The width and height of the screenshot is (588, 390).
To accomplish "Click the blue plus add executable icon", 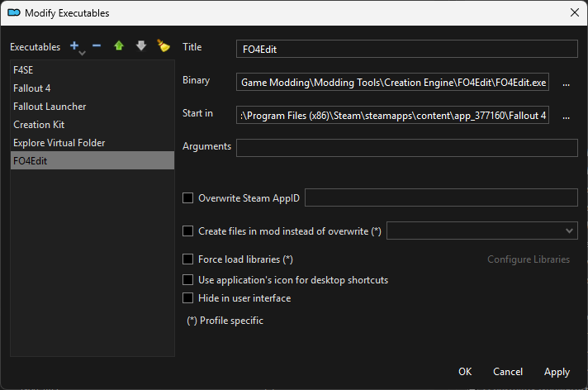I will pyautogui.click(x=75, y=46).
